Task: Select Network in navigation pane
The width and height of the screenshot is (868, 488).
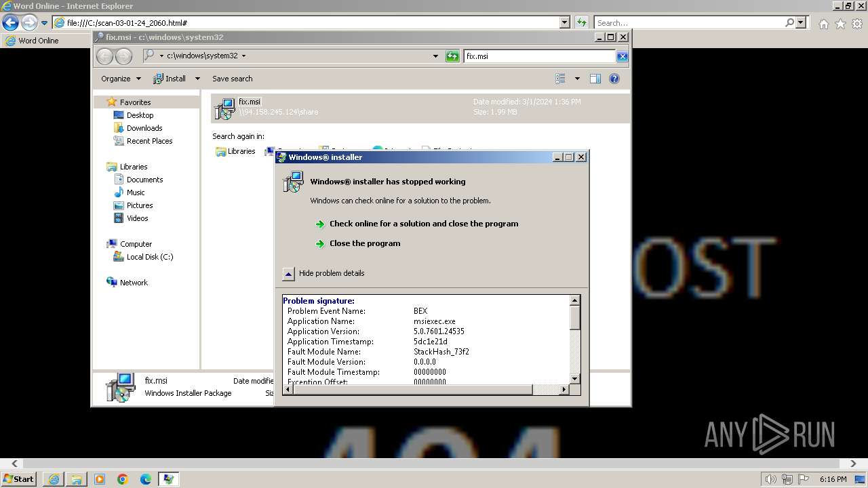Action: (134, 283)
